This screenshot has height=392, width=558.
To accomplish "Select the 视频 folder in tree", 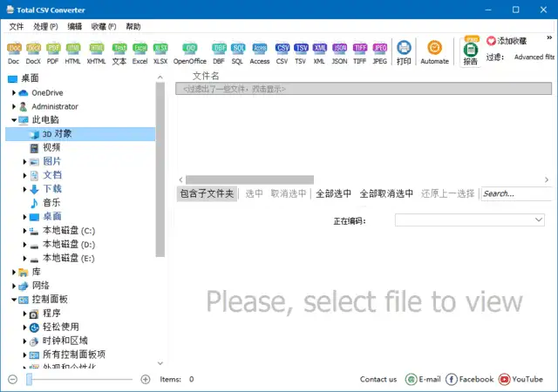I will click(51, 147).
